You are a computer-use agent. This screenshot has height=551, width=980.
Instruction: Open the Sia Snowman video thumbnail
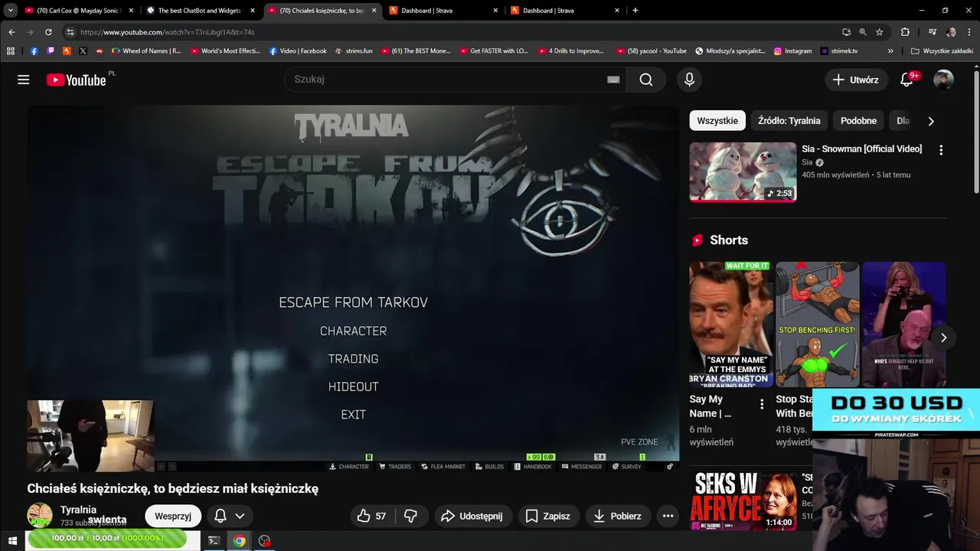[x=743, y=172]
